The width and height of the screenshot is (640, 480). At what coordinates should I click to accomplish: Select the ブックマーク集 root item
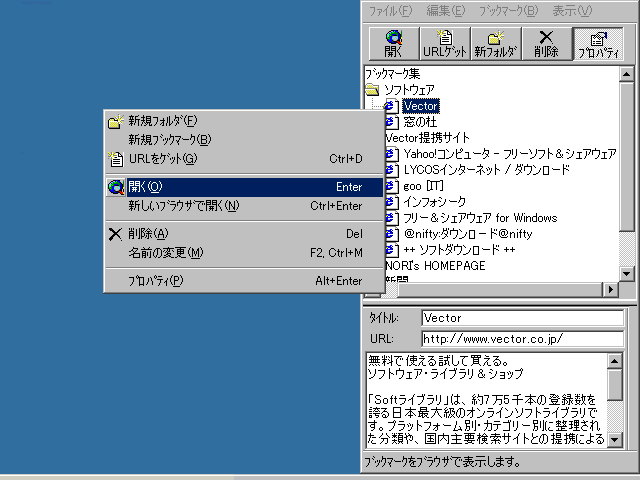coord(393,74)
